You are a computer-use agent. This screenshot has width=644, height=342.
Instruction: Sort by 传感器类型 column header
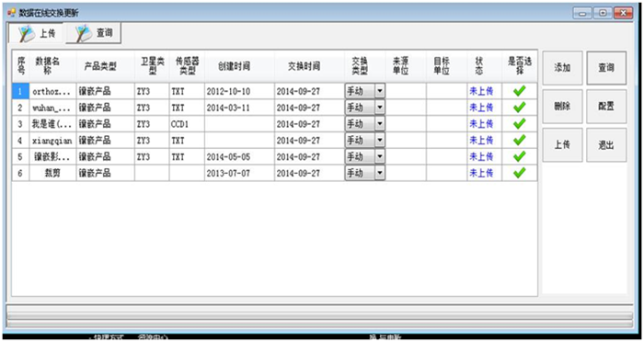tap(187, 66)
